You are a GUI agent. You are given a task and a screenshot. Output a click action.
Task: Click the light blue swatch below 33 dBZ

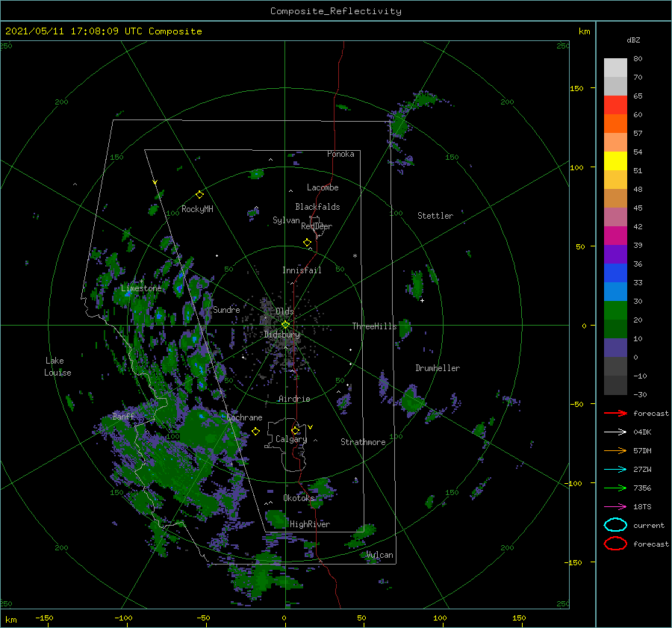(615, 291)
